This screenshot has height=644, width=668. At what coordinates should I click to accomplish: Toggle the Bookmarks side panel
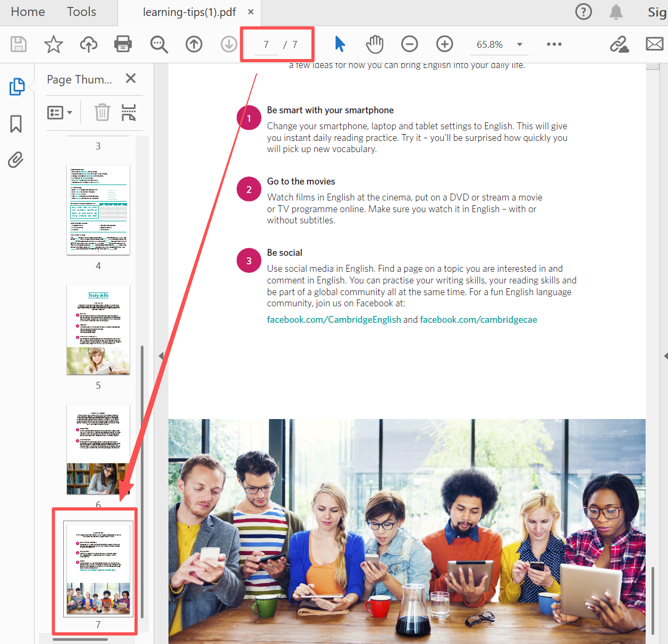pos(16,124)
